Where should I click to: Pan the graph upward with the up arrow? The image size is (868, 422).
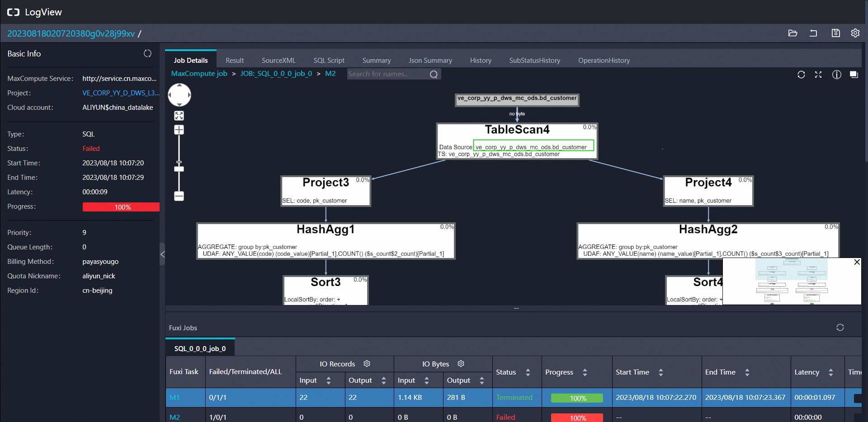tap(179, 85)
